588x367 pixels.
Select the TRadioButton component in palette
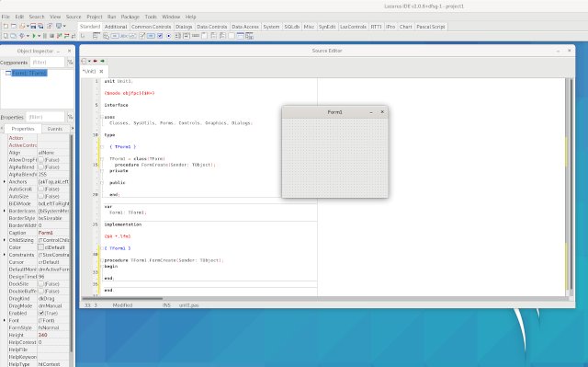(169, 36)
